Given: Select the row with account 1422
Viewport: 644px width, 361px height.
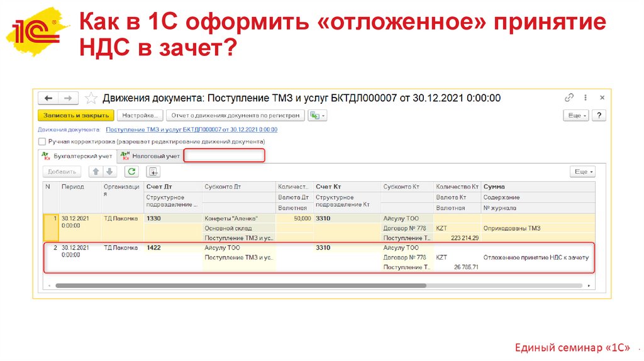Looking at the screenshot, I should [155, 248].
